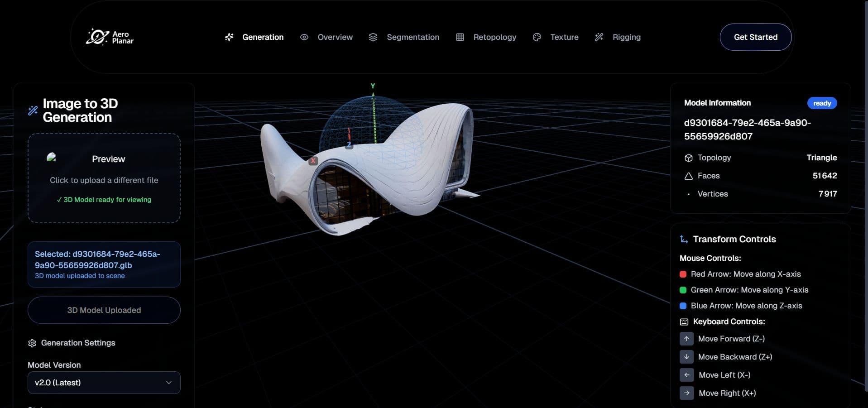Click the Move Right arrow key
868x408 pixels.
686,393
